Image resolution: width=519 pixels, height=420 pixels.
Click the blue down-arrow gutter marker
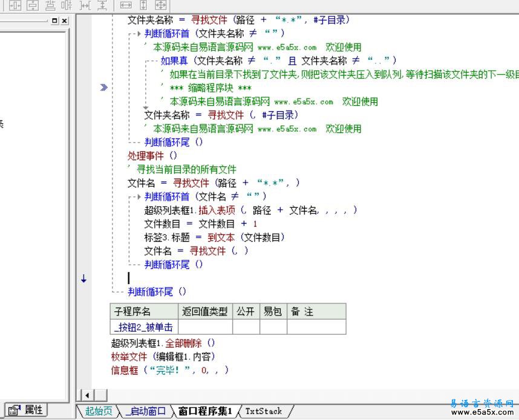pyautogui.click(x=83, y=279)
